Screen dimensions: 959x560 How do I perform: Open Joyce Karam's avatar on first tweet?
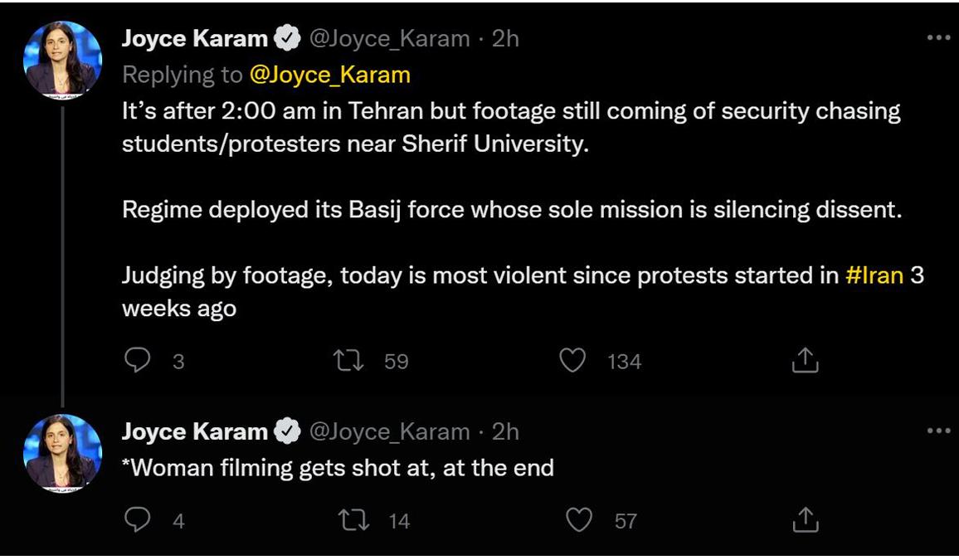(63, 61)
